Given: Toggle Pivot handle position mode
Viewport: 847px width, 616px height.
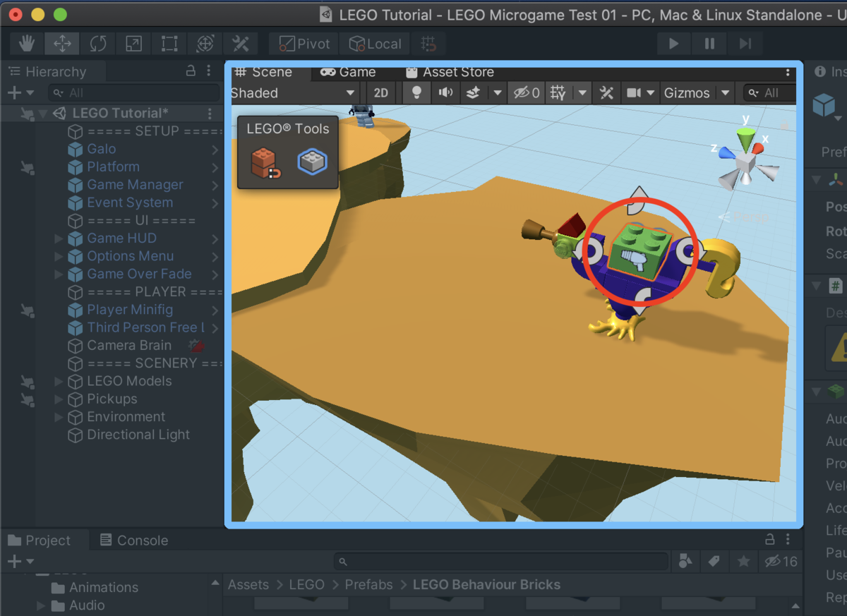Looking at the screenshot, I should tap(304, 44).
